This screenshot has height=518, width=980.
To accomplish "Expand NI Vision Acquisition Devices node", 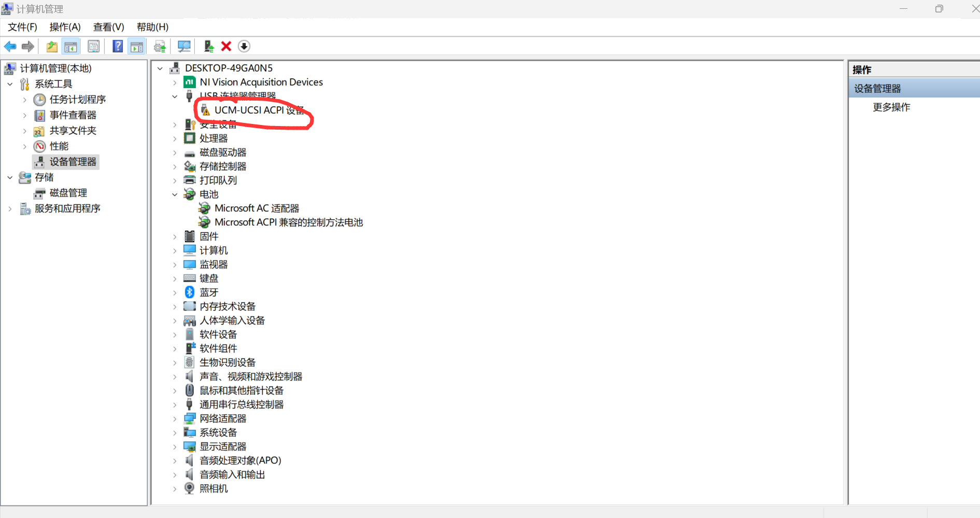I will pyautogui.click(x=175, y=82).
